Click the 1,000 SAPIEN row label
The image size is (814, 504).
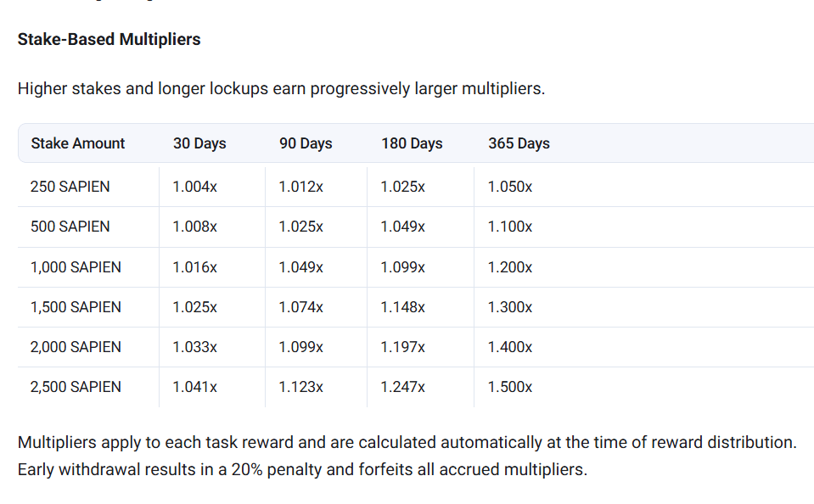(76, 267)
